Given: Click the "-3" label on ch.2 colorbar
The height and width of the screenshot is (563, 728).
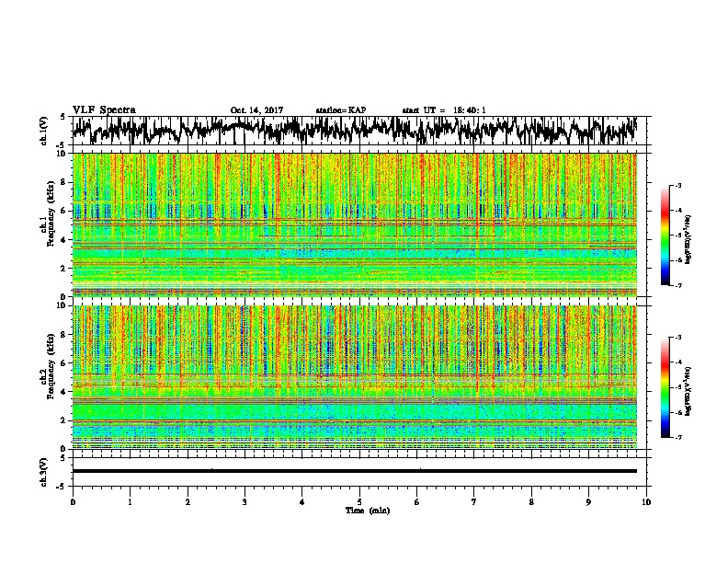Looking at the screenshot, I should click(677, 338).
